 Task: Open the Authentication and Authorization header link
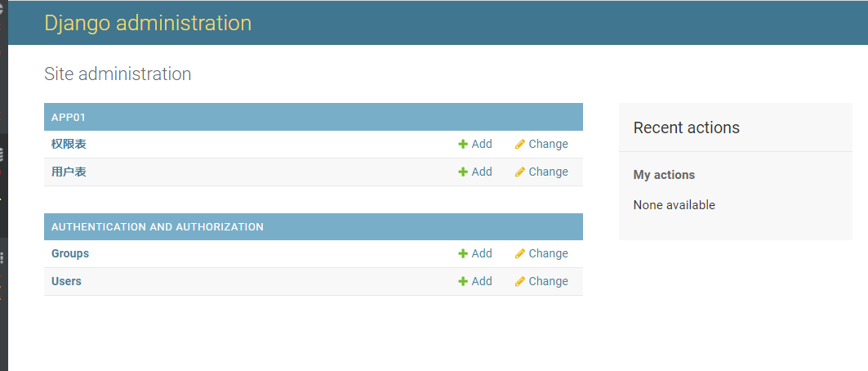pyautogui.click(x=158, y=227)
